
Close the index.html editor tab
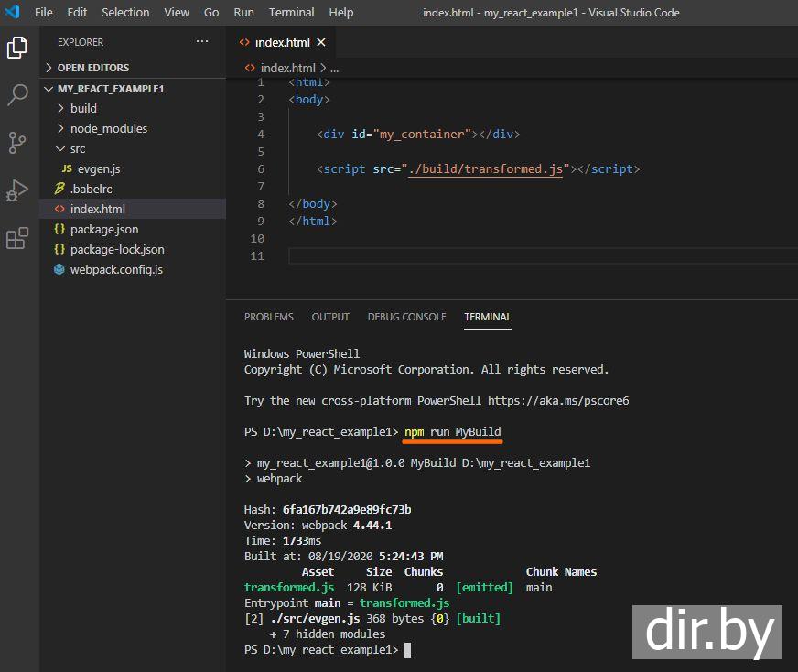(321, 42)
